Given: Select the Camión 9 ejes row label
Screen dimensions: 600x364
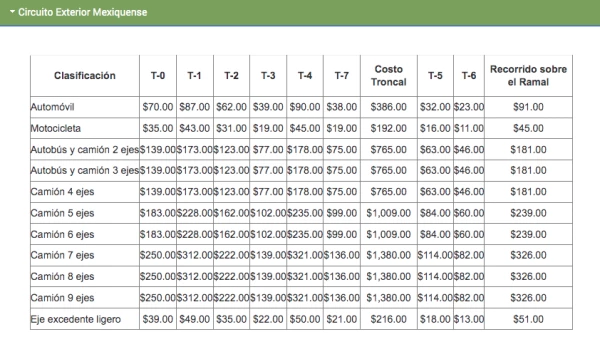Looking at the screenshot, I should click(x=62, y=298).
